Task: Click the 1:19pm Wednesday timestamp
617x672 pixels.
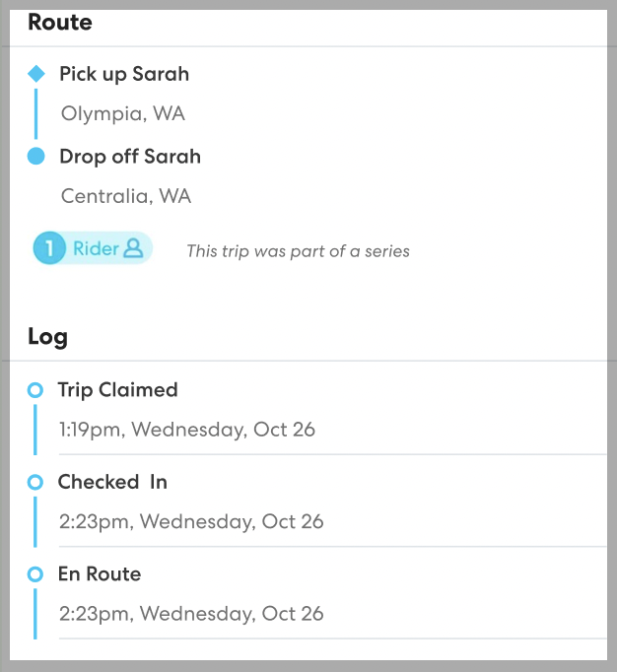Action: point(186,430)
